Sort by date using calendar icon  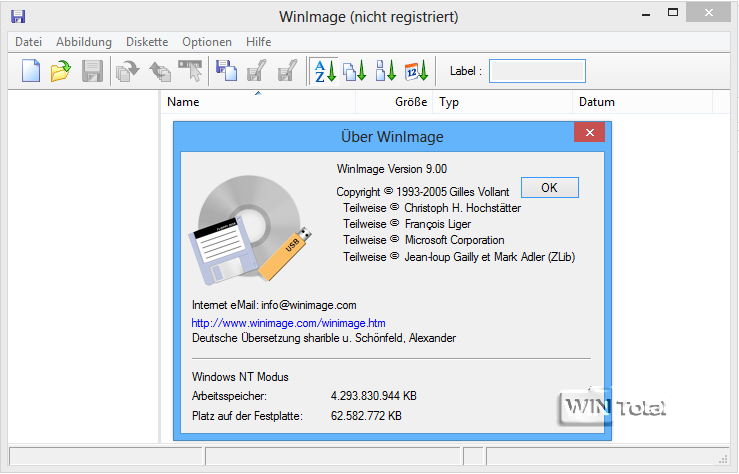point(416,71)
